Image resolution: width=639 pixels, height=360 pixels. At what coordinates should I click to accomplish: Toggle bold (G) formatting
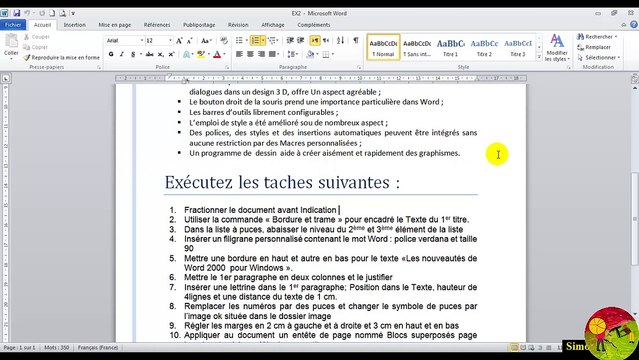(x=111, y=54)
